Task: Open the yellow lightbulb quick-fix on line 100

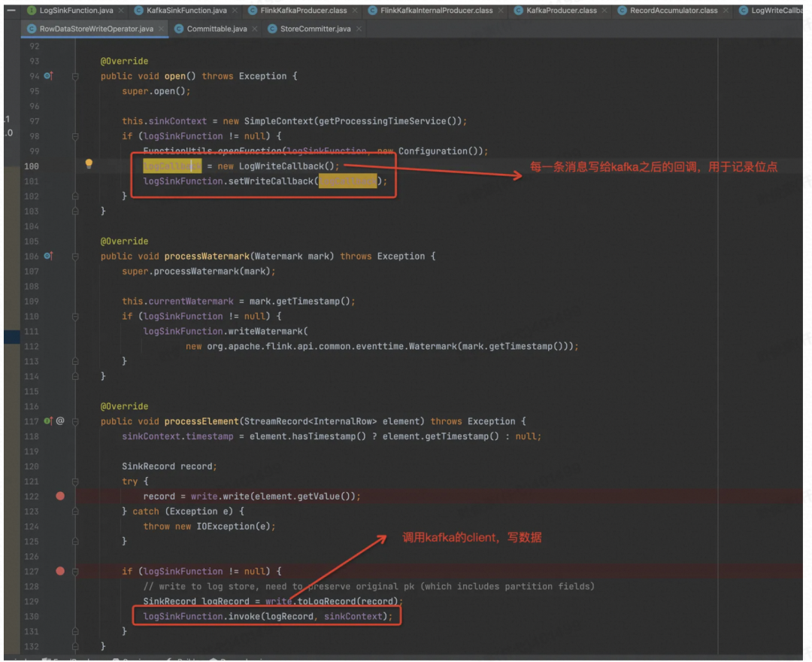Action: point(89,164)
